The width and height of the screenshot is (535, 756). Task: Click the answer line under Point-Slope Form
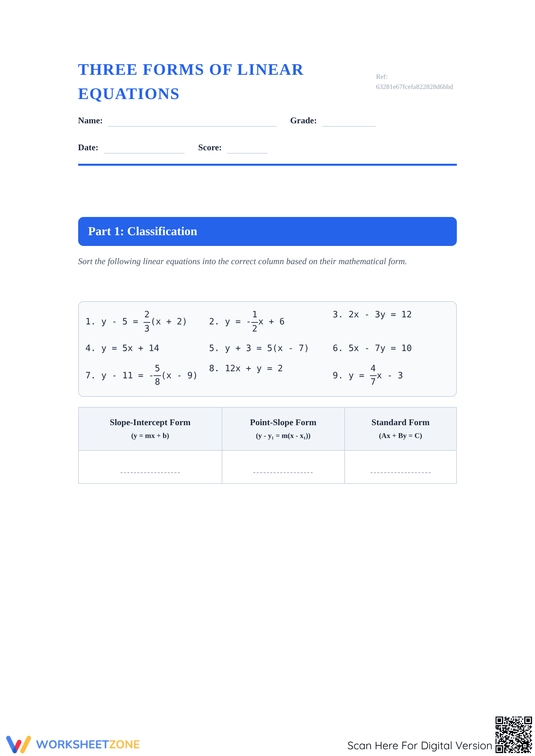pos(283,472)
